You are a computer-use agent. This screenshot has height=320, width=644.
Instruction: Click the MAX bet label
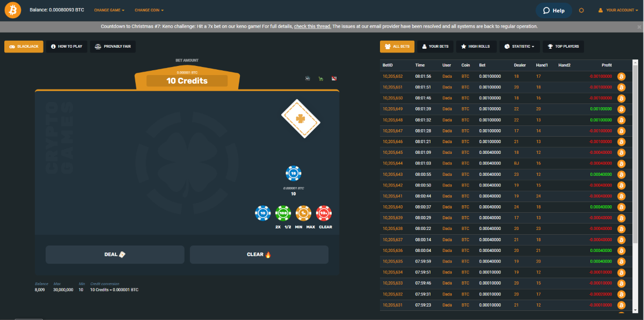(311, 227)
